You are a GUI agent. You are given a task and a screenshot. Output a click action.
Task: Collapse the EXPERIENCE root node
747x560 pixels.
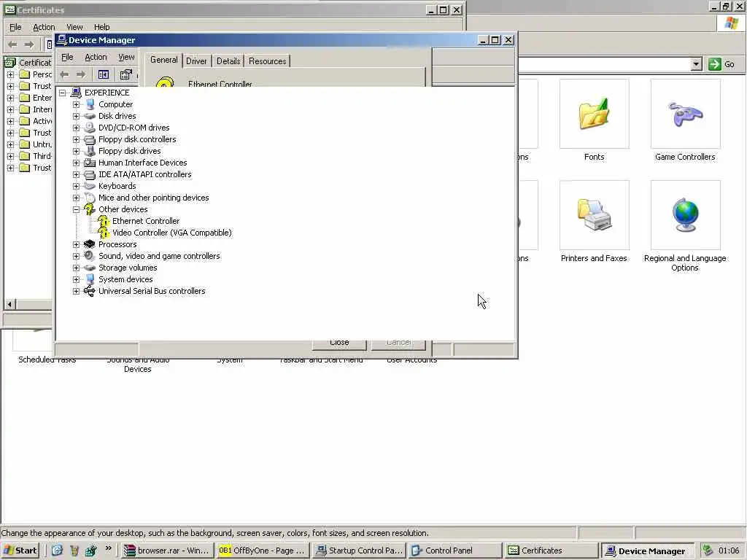tap(63, 93)
